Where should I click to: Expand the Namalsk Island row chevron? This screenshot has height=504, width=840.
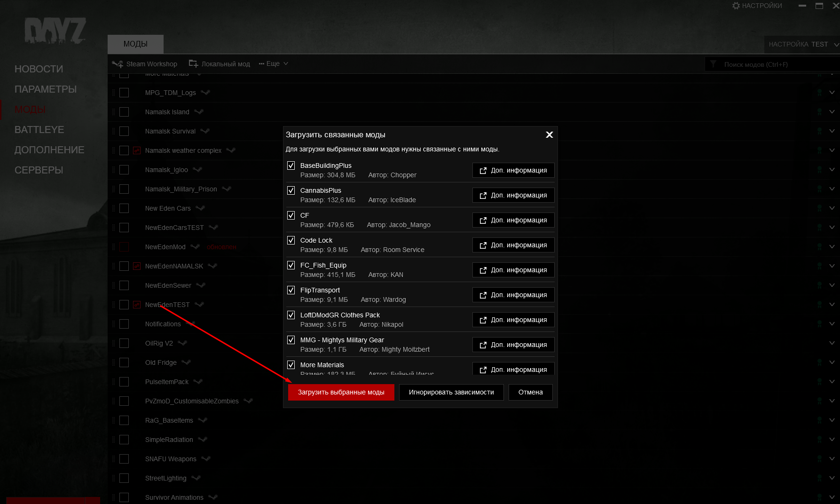click(832, 112)
